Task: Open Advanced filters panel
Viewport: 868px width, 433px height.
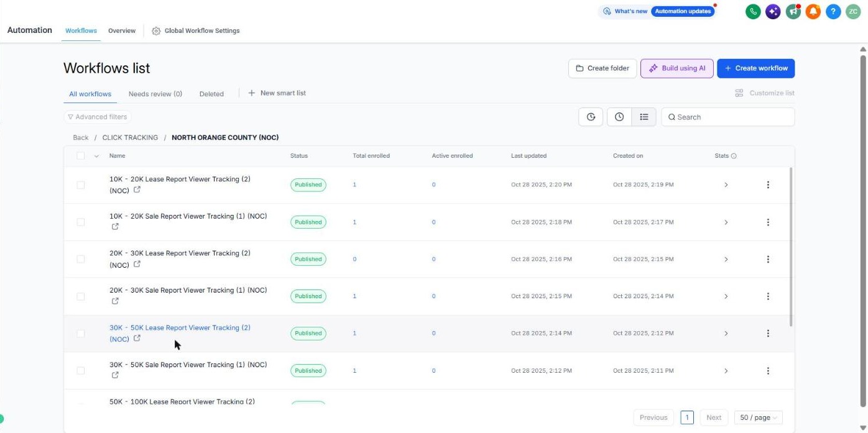Action: click(x=98, y=117)
